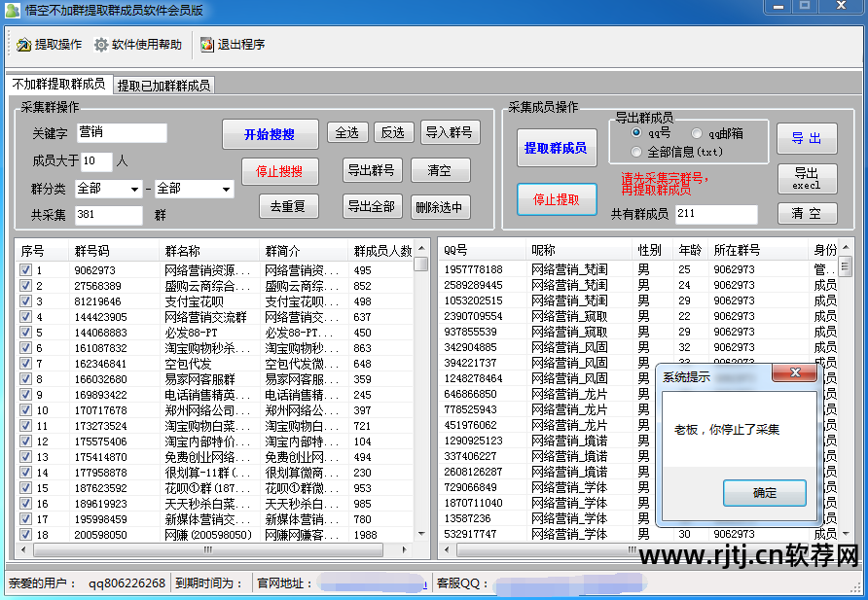Open 软件使用帮助 via its gear icon
The height and width of the screenshot is (600, 868).
(99, 44)
